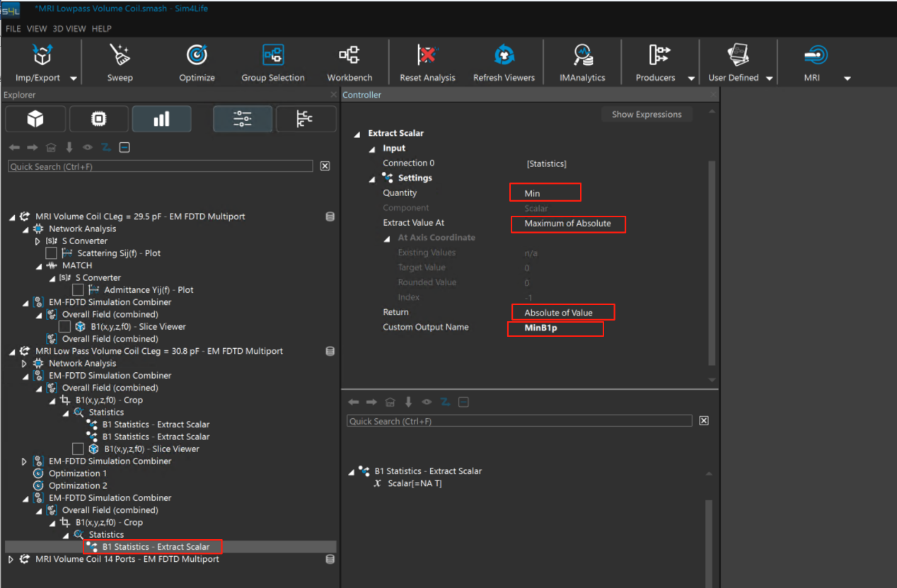Image resolution: width=897 pixels, height=588 pixels.
Task: Click the Custom Output Name field MinB1p
Action: pyautogui.click(x=555, y=328)
